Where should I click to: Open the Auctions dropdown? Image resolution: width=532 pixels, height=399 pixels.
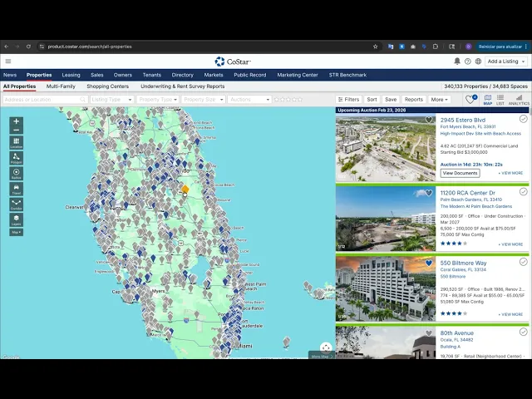[249, 100]
